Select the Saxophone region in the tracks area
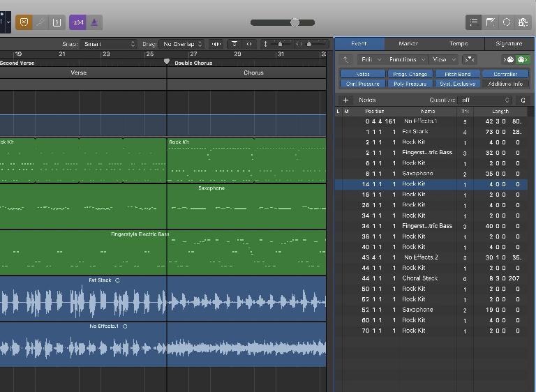Screen dimensions: 536x392 point(163,206)
